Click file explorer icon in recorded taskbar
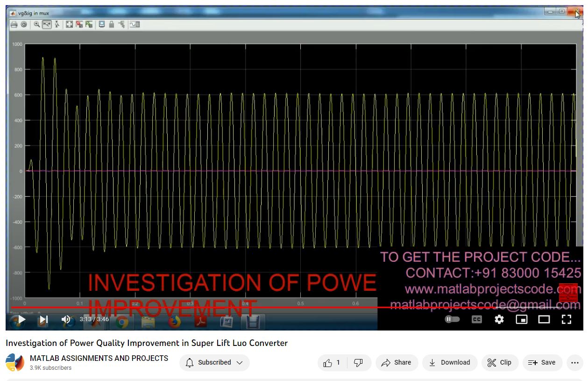Screen dimensions: 588x381 pyautogui.click(x=148, y=322)
